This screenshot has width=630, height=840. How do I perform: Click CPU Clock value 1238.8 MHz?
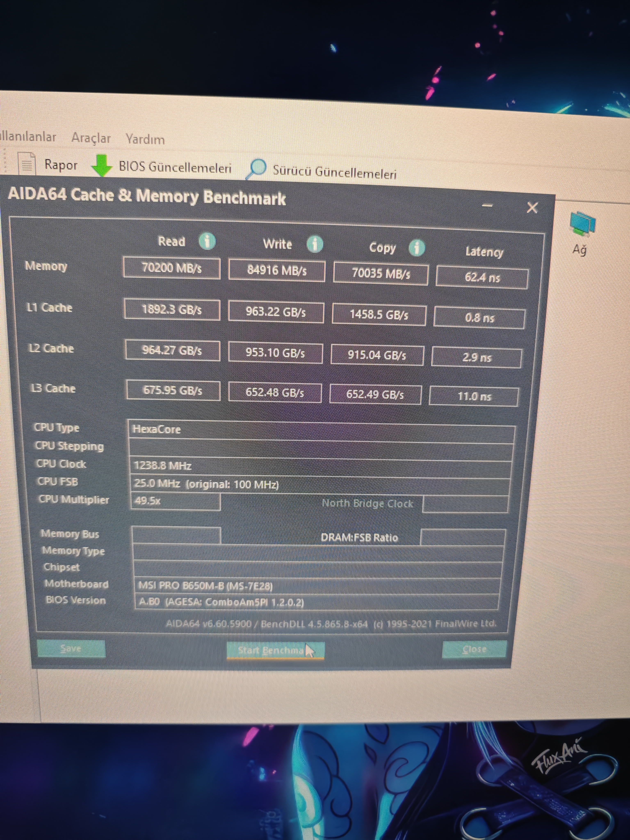click(x=321, y=467)
